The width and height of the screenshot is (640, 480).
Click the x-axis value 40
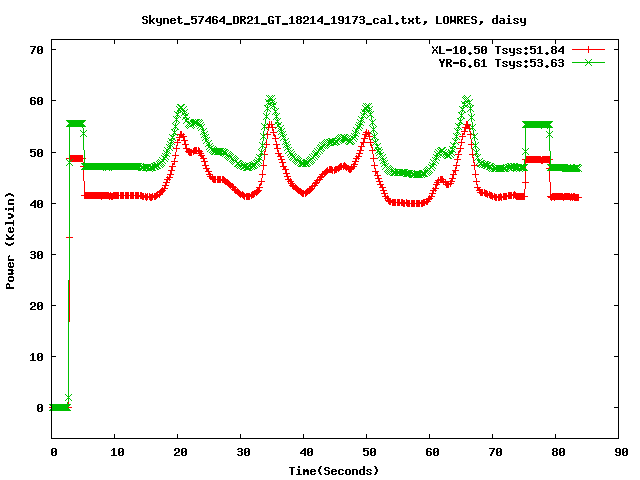(306, 452)
